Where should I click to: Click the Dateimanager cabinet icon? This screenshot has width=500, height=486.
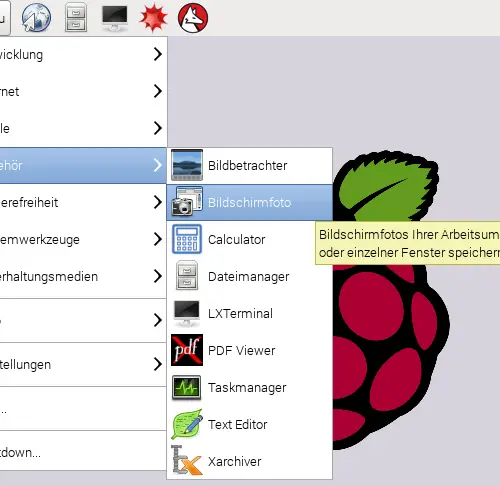click(x=187, y=276)
